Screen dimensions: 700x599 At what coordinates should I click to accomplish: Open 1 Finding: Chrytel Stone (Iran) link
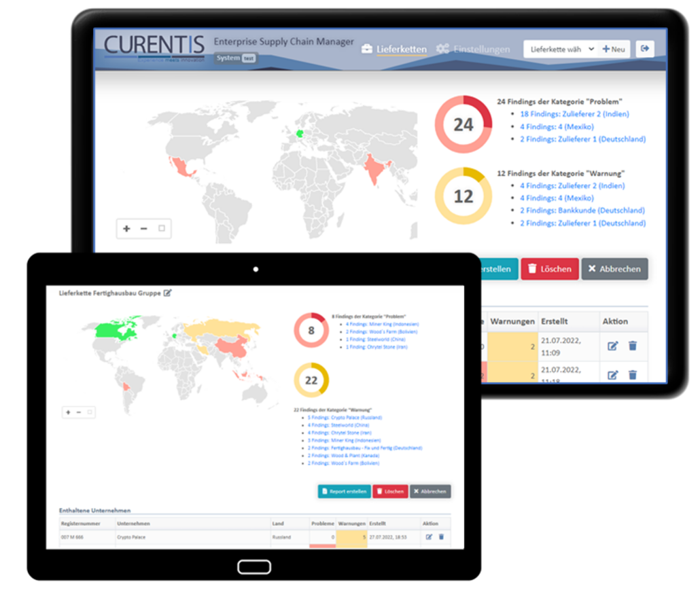[377, 347]
